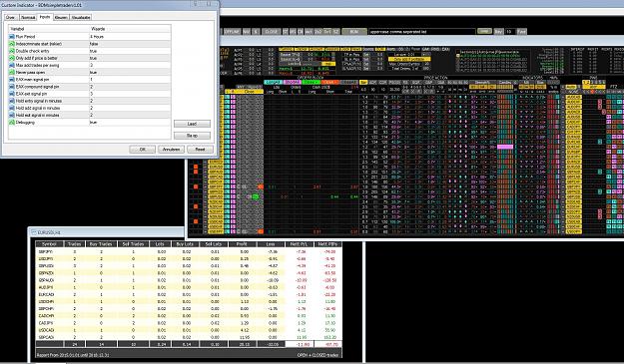Click the Buy button on dashboard toolbar
Image resolution: width=624 pixels, height=364 pixels.
coord(498,31)
